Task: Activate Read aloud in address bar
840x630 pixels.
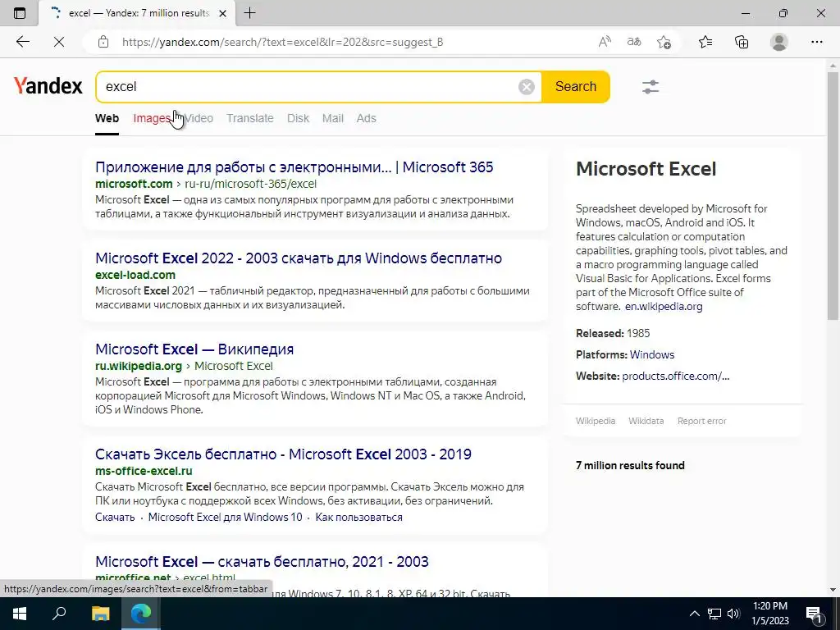Action: coord(605,42)
